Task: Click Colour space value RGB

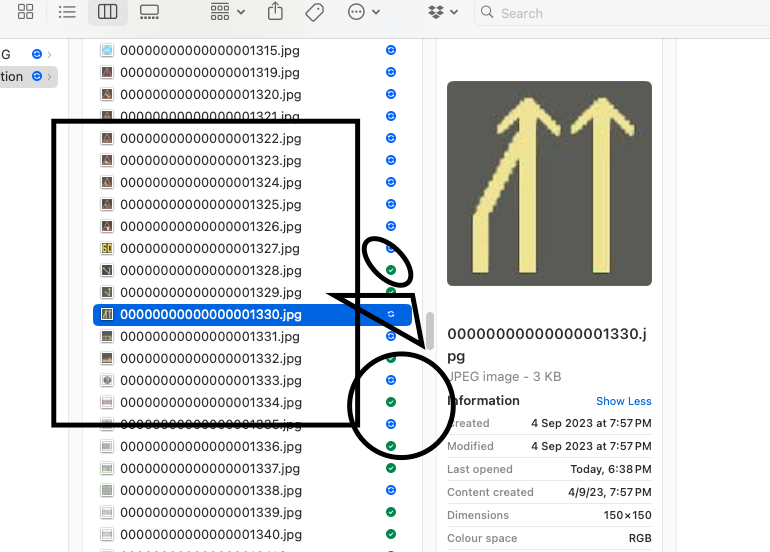Action: (640, 538)
